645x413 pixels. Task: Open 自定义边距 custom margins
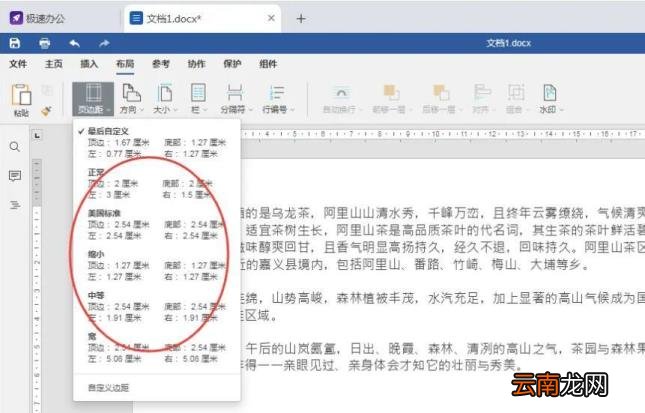[x=157, y=387]
